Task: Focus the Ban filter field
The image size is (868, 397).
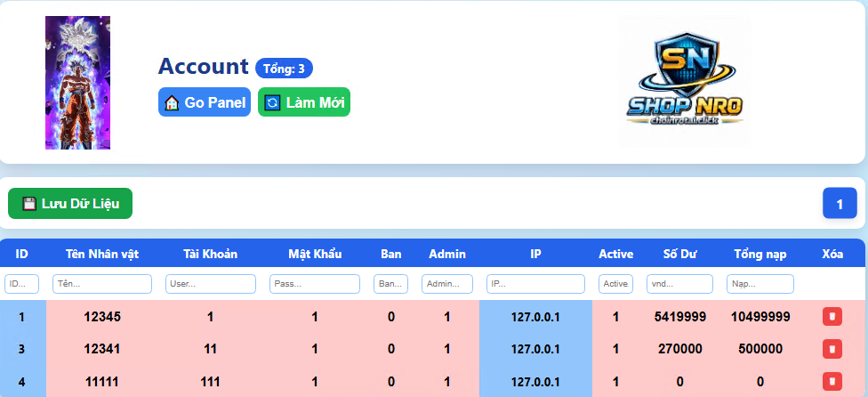Action: [x=390, y=284]
